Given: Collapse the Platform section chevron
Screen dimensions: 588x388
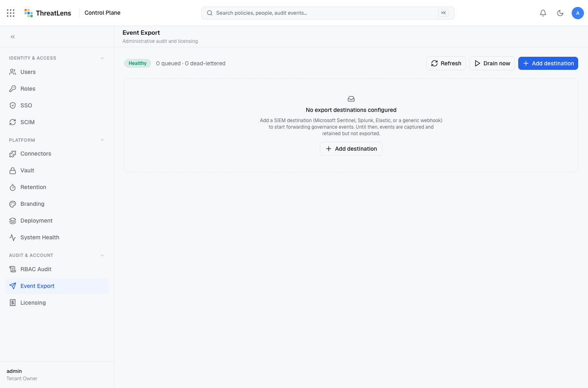Looking at the screenshot, I should pos(102,140).
